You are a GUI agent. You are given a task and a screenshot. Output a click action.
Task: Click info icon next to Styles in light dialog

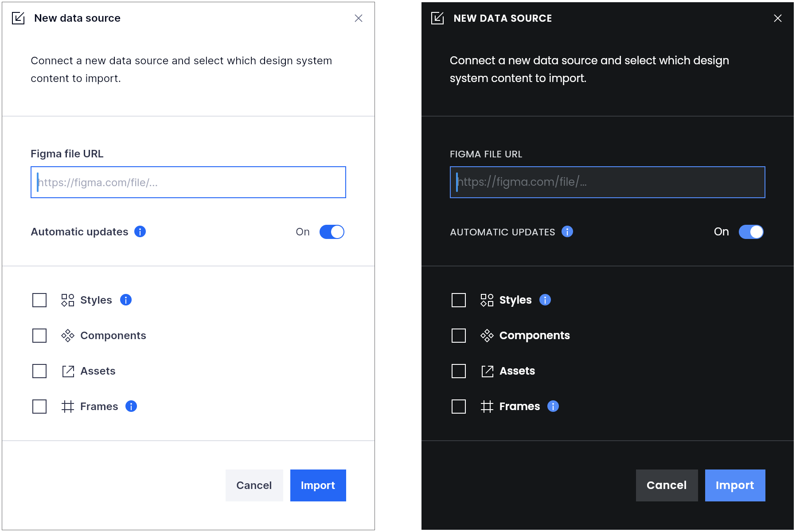point(126,300)
